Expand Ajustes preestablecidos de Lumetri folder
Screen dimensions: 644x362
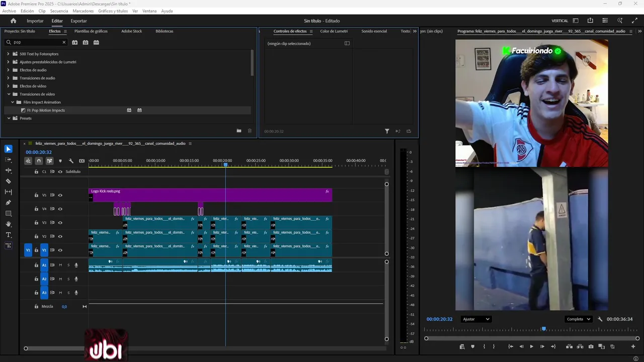[x=8, y=62]
